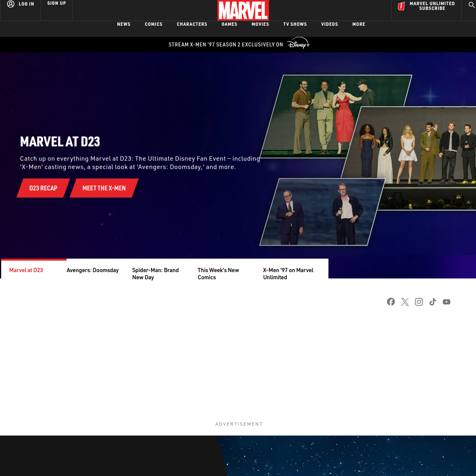This screenshot has height=476, width=476.
Task: Open the MOVIES menu
Action: tap(260, 24)
